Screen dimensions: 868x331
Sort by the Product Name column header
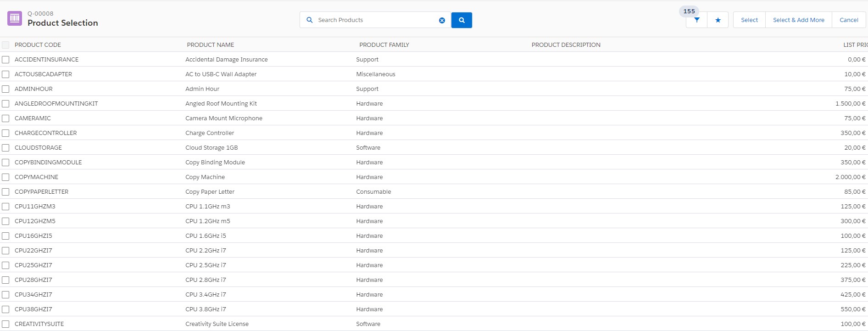(210, 45)
